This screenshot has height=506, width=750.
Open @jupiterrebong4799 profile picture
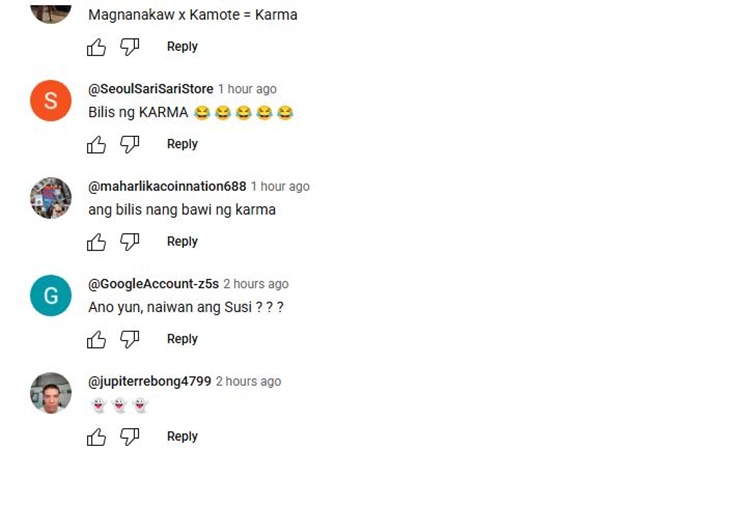pos(51,393)
